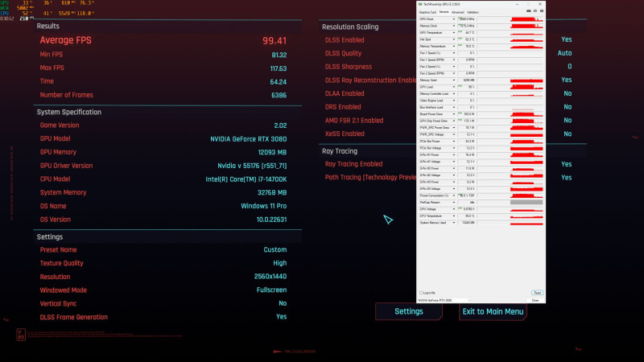The image size is (644, 362).
Task: Open the GPU Clock sensor dropdown
Action: click(x=454, y=19)
